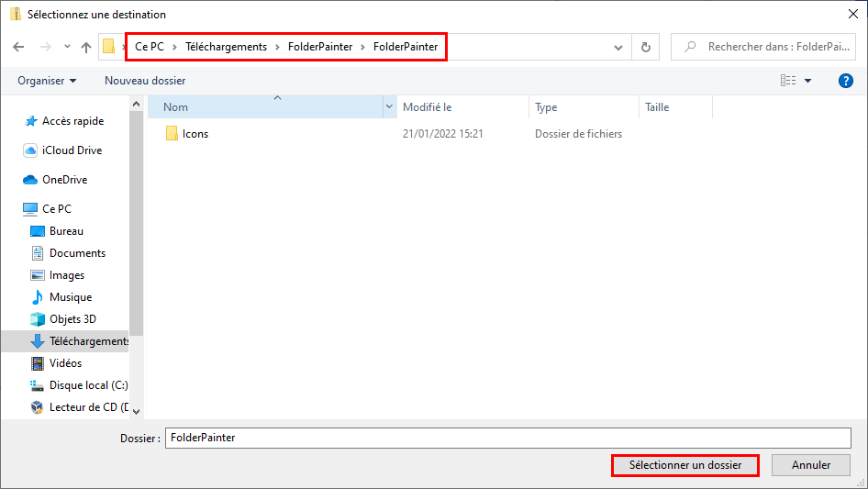
Task: Refresh the folder view
Action: (645, 47)
